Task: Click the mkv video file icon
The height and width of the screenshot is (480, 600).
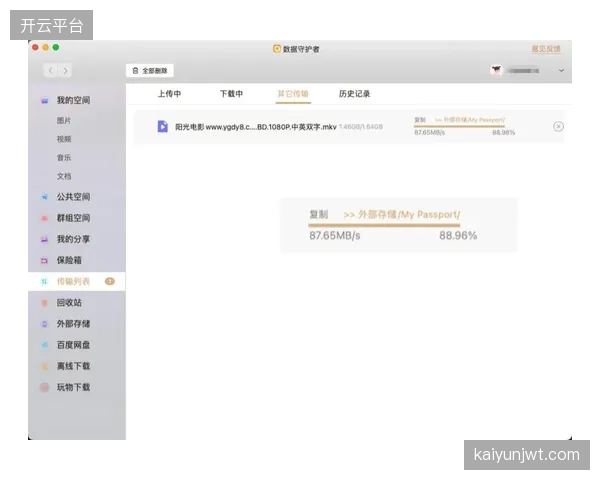Action: [x=163, y=126]
